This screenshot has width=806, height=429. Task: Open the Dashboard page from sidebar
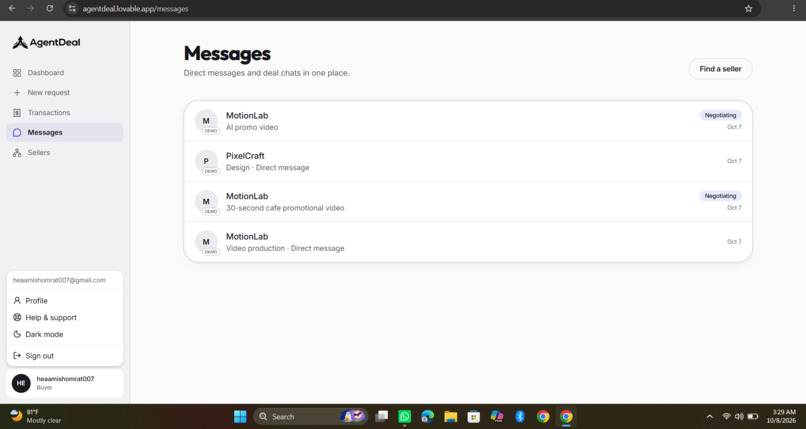(x=65, y=72)
